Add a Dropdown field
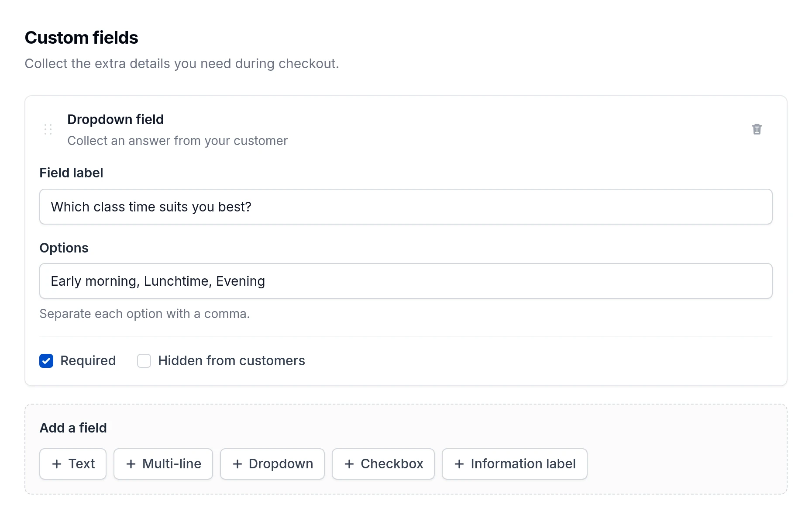812x519 pixels. tap(272, 464)
